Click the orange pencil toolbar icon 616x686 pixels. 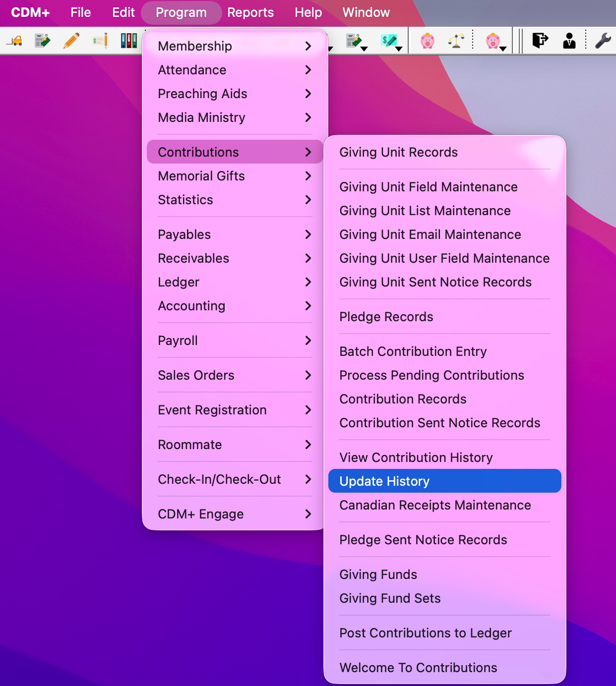point(71,41)
